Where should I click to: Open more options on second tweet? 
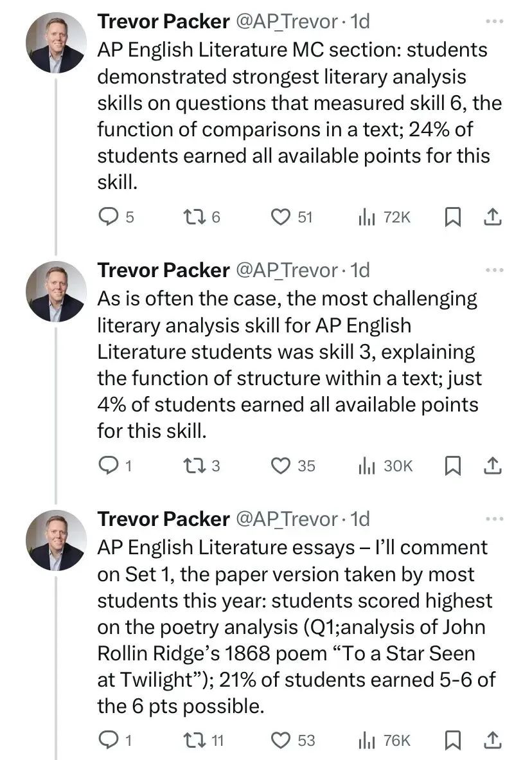pos(495,270)
